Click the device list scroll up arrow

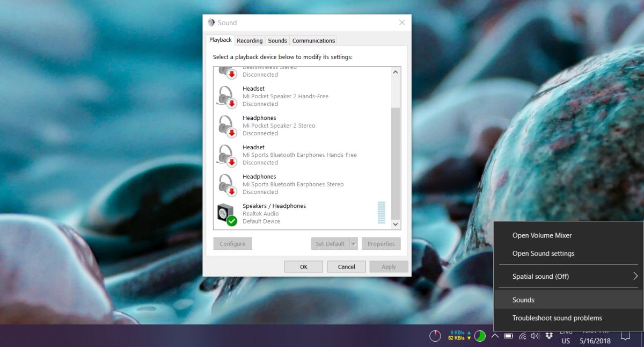(x=396, y=72)
